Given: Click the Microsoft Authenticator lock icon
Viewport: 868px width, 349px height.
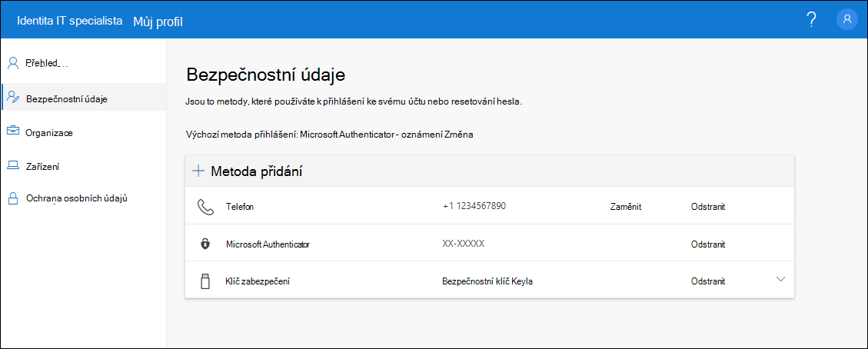Looking at the screenshot, I should pyautogui.click(x=205, y=244).
